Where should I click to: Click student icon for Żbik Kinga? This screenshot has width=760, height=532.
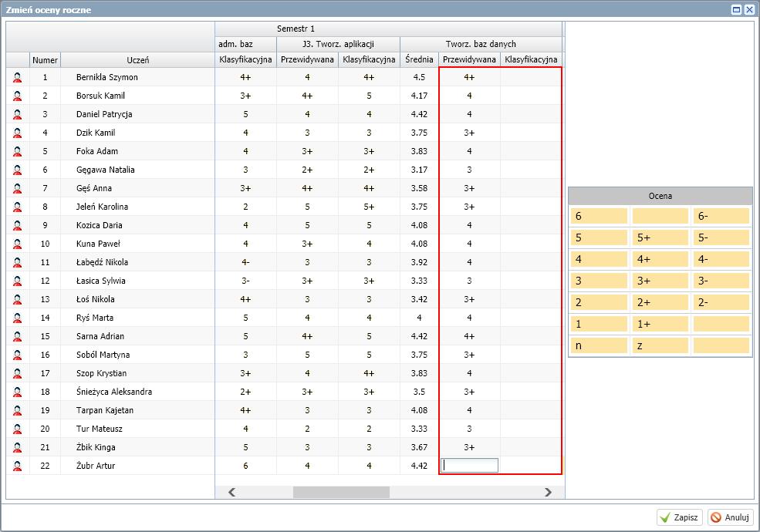click(18, 447)
